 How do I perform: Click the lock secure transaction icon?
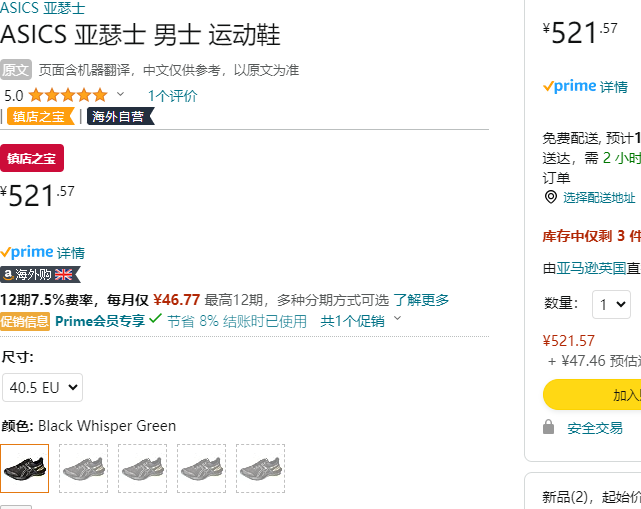point(549,427)
